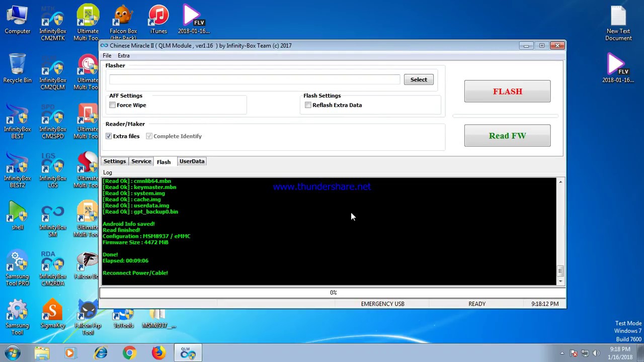
Task: Launch Google Chrome from the taskbar
Action: click(129, 353)
